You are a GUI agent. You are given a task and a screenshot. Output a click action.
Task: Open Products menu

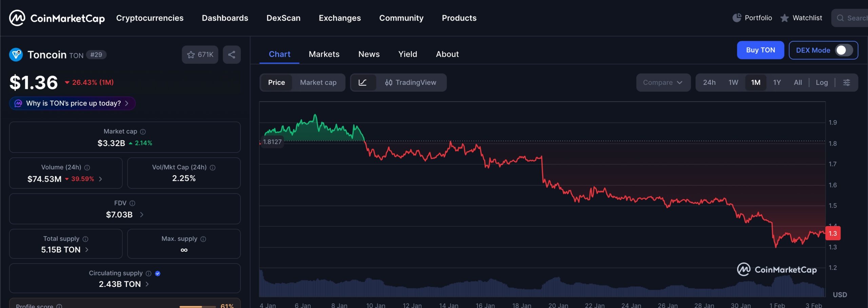click(459, 18)
